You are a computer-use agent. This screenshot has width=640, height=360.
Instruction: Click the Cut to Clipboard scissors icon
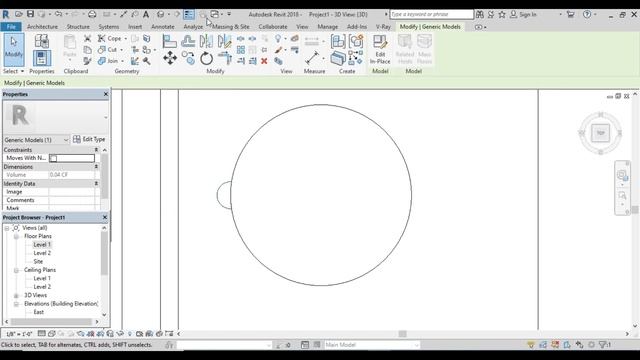(87, 38)
